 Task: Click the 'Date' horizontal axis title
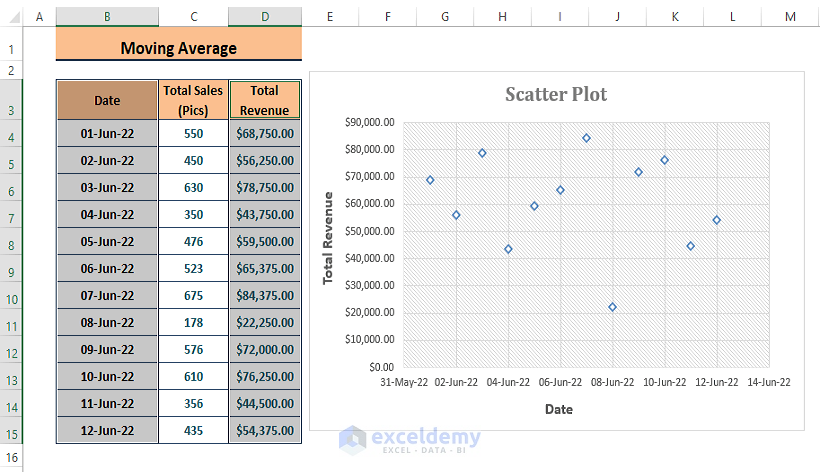(558, 408)
